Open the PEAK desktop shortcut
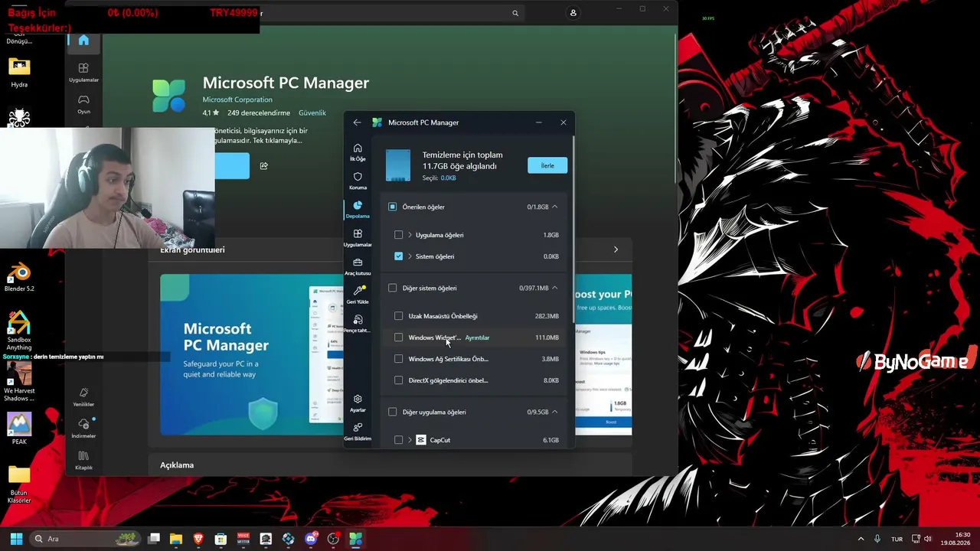This screenshot has width=980, height=551. click(x=19, y=429)
